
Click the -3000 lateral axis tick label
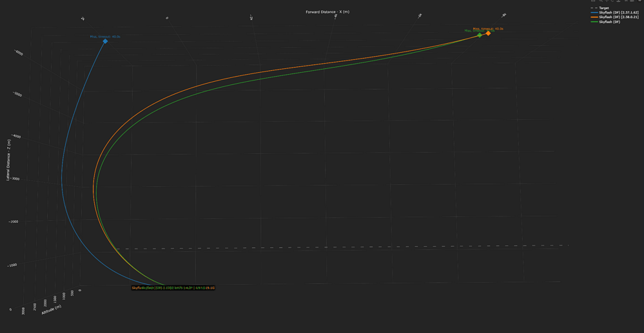14,179
